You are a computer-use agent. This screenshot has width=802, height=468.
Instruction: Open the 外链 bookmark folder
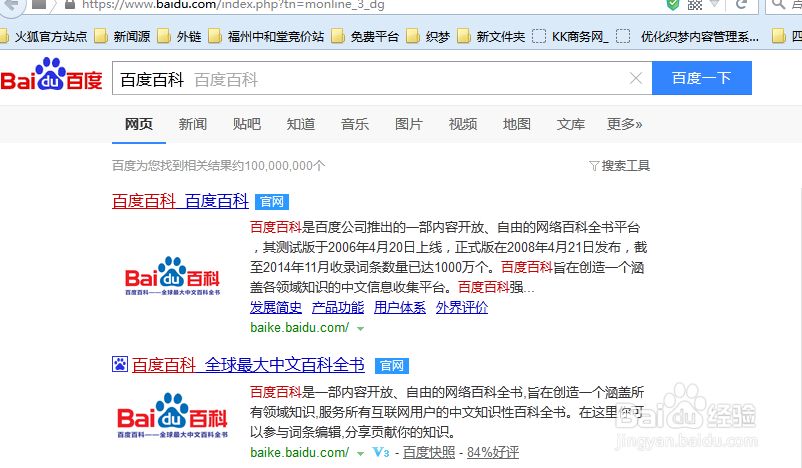click(x=179, y=36)
